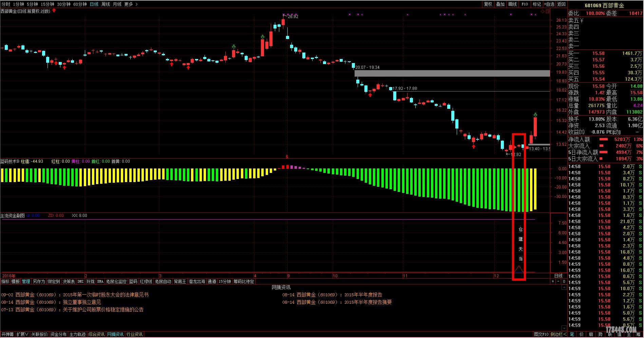
Task: Click the F10 button in the top bar
Action: click(x=525, y=4)
